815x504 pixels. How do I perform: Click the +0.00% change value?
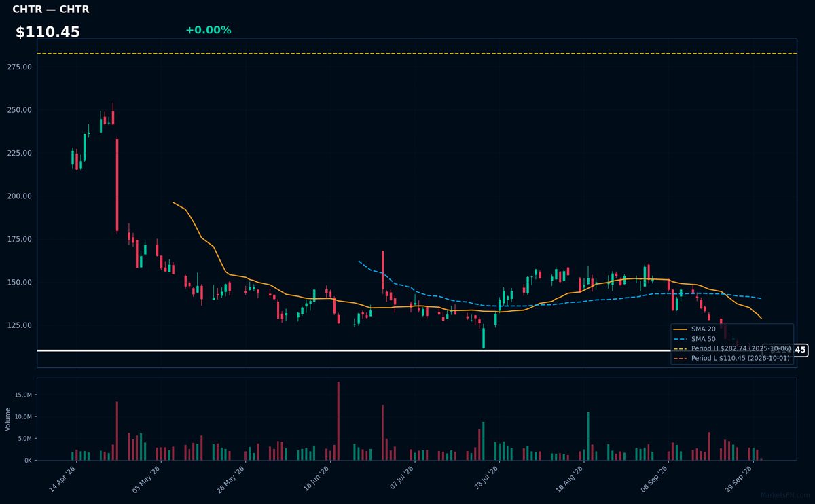pyautogui.click(x=208, y=30)
